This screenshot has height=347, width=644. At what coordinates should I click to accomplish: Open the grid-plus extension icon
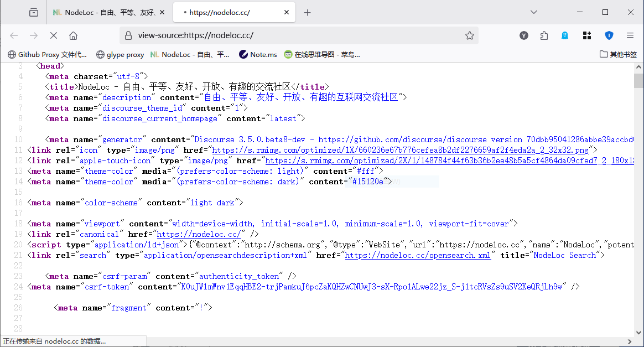[587, 36]
